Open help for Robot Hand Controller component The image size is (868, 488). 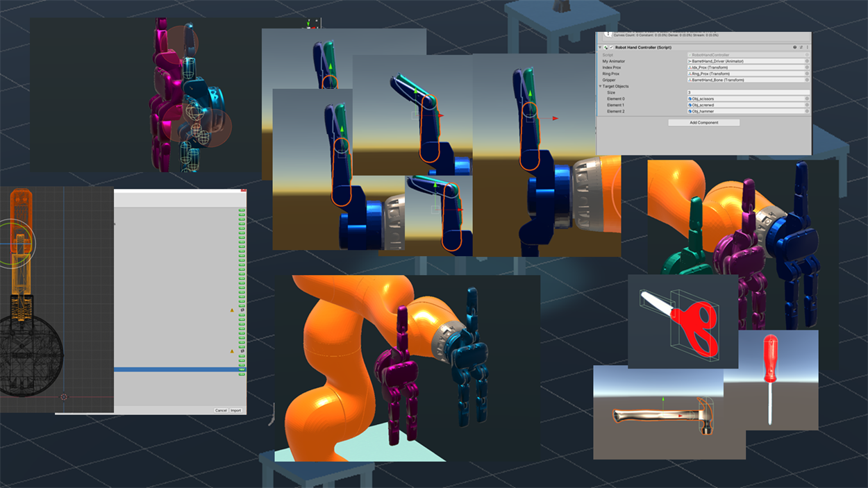794,47
